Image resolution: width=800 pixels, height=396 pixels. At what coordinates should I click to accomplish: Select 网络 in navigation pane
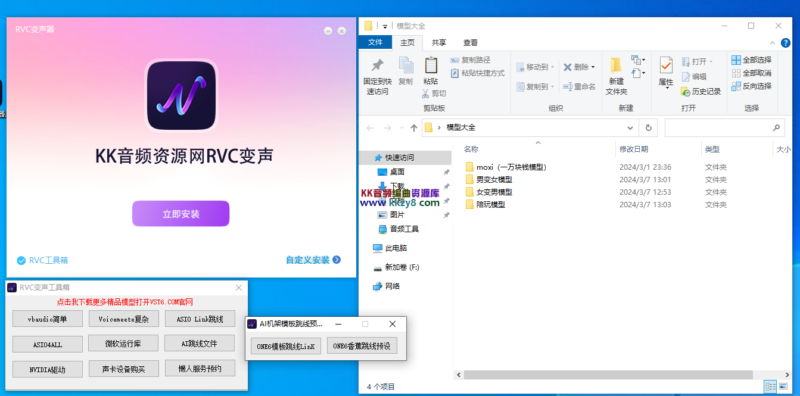coord(386,286)
